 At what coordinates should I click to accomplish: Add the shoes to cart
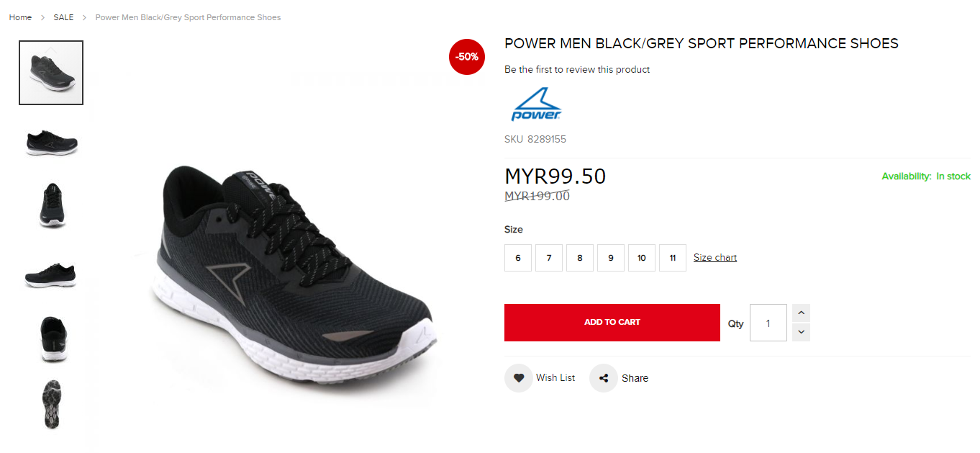[612, 323]
